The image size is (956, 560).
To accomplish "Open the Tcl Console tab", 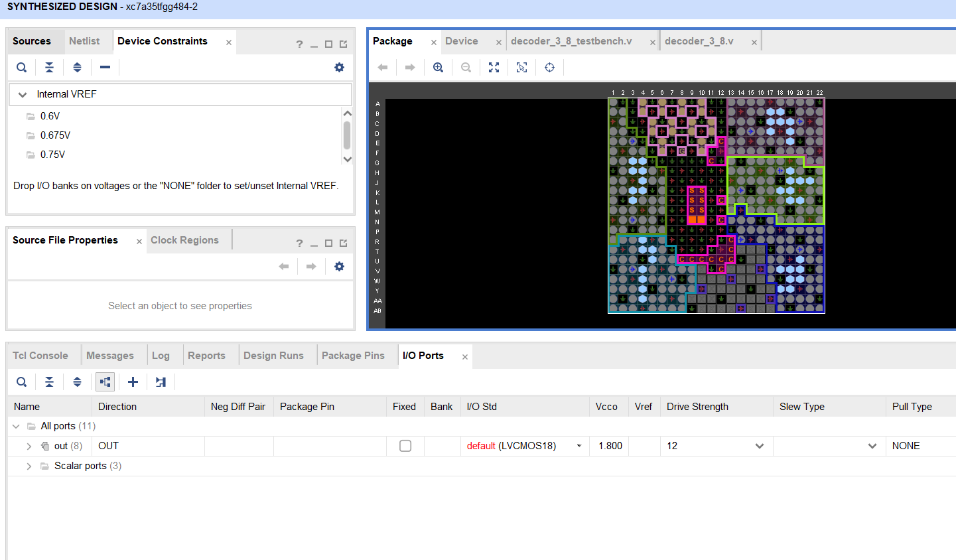I will coord(40,356).
